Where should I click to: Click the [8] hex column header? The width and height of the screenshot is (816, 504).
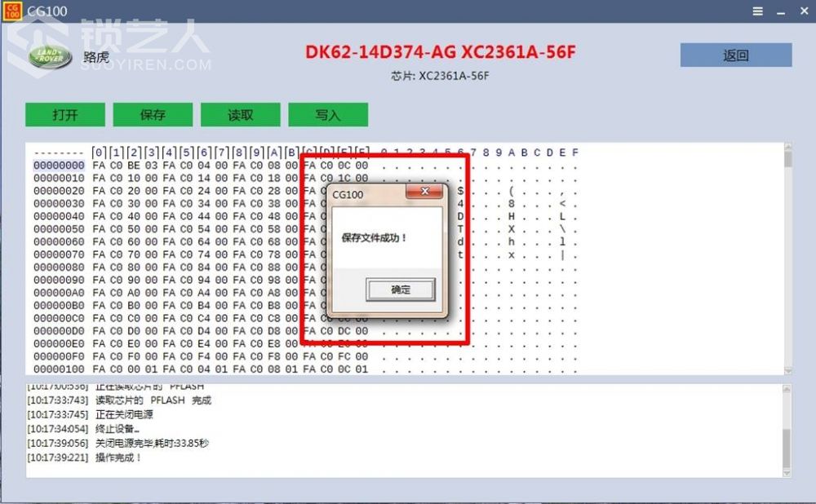point(239,153)
